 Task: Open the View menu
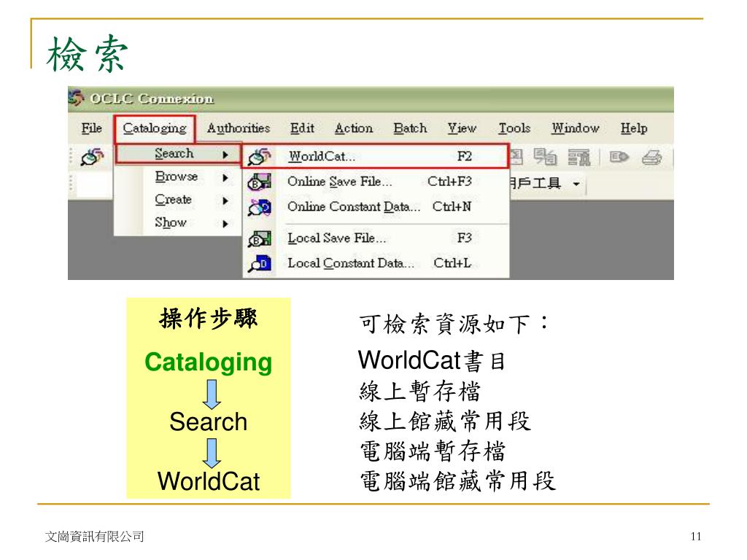click(462, 128)
